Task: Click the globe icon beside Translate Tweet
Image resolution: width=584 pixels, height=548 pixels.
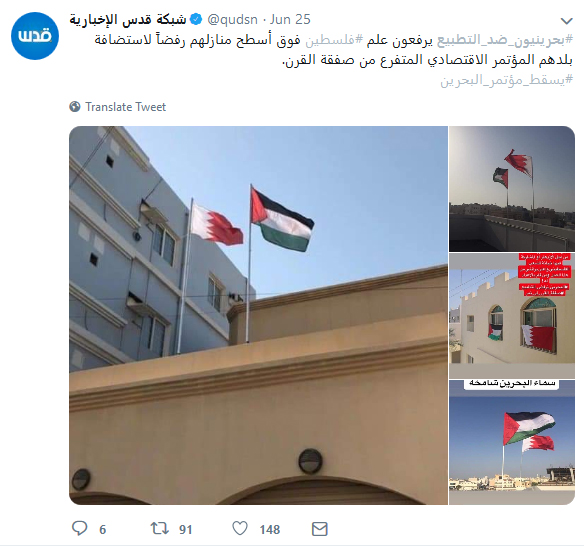Action: pyautogui.click(x=75, y=107)
